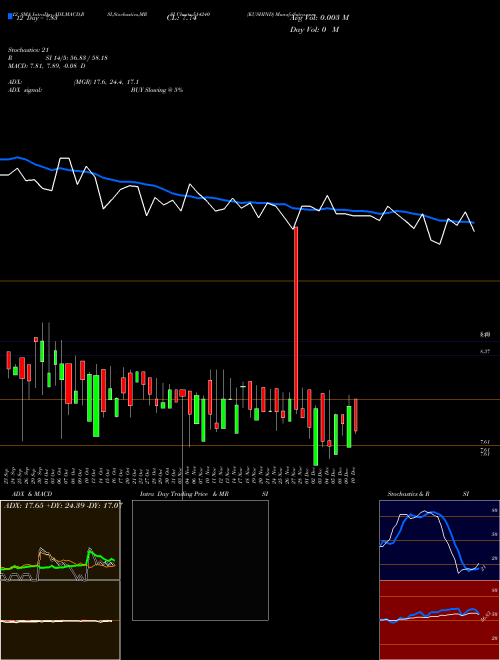
Task: Select the 'Stochastics: 21' reading
Action: click(x=28, y=50)
